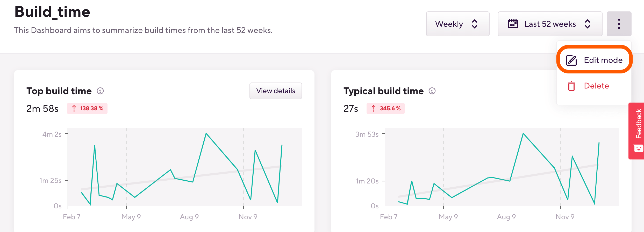The height and width of the screenshot is (232, 644).
Task: Click the info icon beside Top build time
Action: pos(100,91)
